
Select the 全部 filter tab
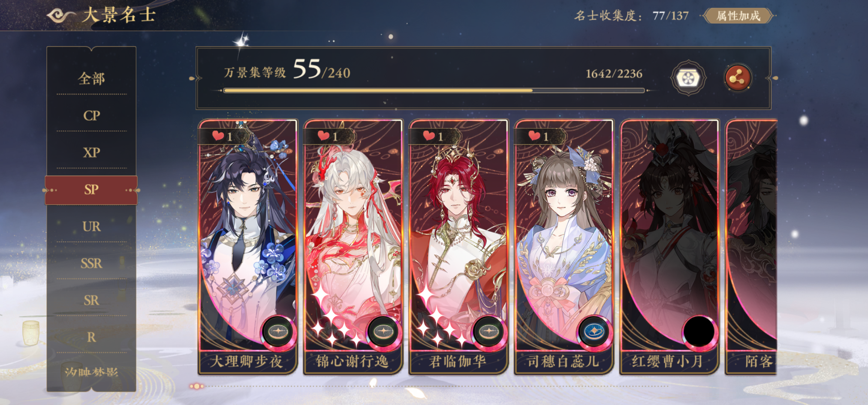coord(91,79)
